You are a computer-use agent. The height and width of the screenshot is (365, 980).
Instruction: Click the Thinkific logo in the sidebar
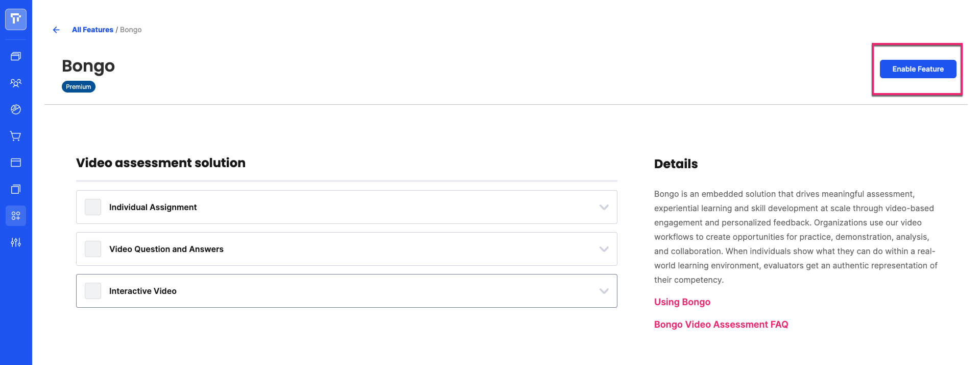(x=16, y=19)
